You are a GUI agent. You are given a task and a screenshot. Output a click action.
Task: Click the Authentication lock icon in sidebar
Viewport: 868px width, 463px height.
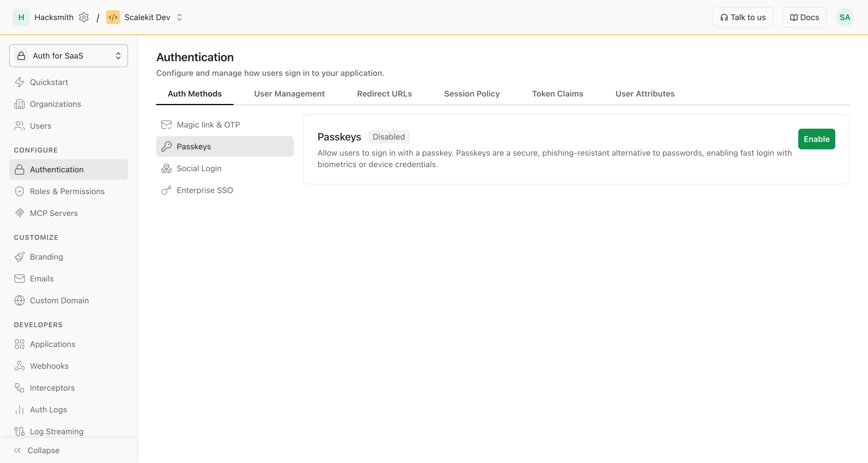(x=20, y=170)
